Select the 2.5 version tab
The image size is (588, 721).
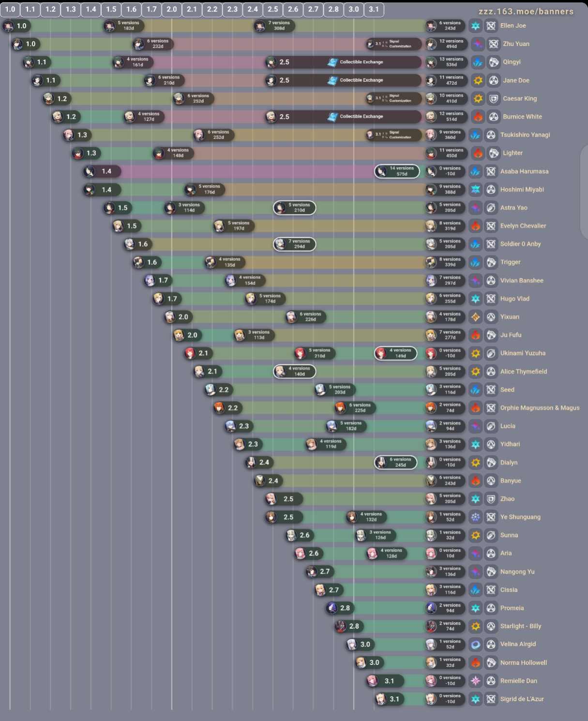coord(273,9)
